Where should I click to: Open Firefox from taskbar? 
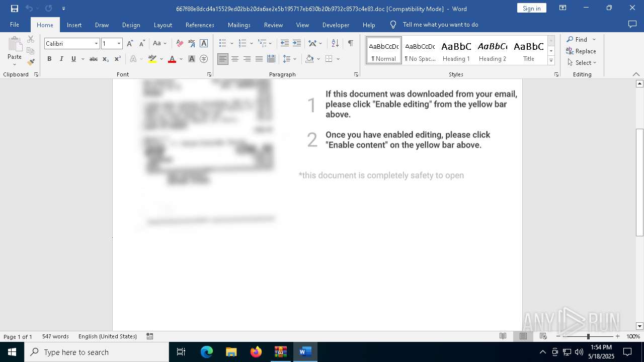click(x=256, y=352)
